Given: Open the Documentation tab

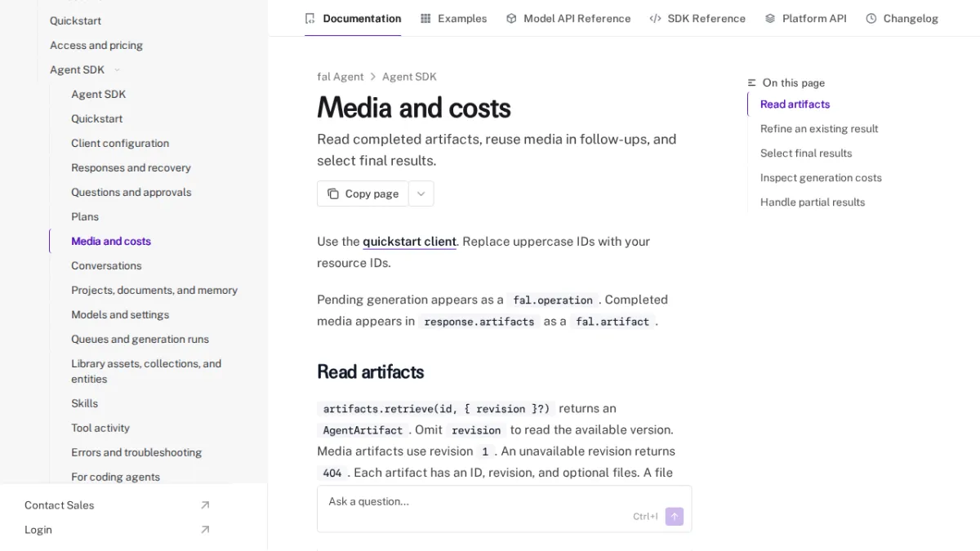Looking at the screenshot, I should [x=353, y=18].
